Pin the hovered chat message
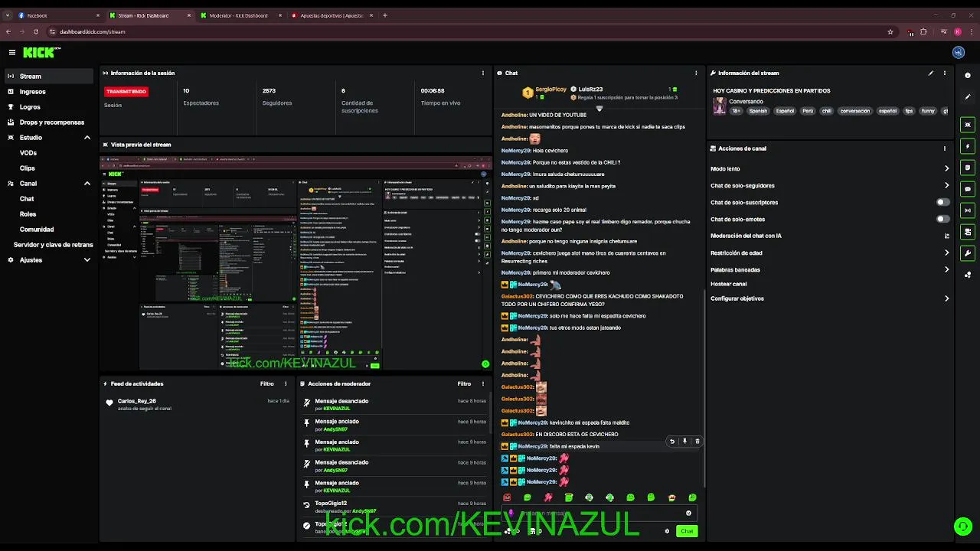 tap(684, 442)
